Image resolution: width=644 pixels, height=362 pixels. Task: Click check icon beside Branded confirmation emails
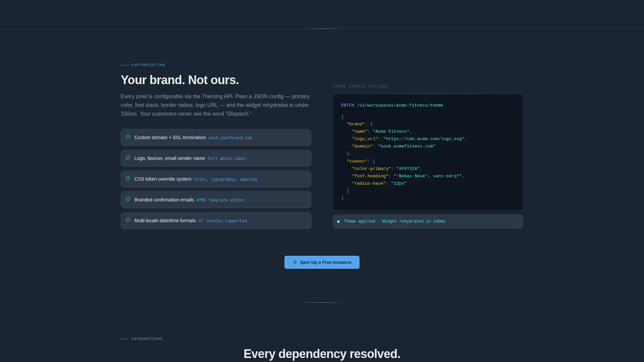coord(128,199)
